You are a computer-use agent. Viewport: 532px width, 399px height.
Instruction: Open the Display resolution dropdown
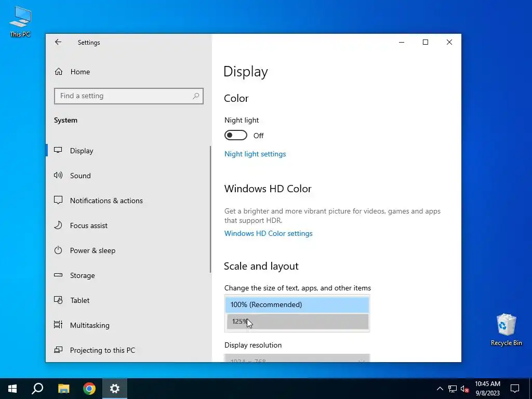(297, 358)
